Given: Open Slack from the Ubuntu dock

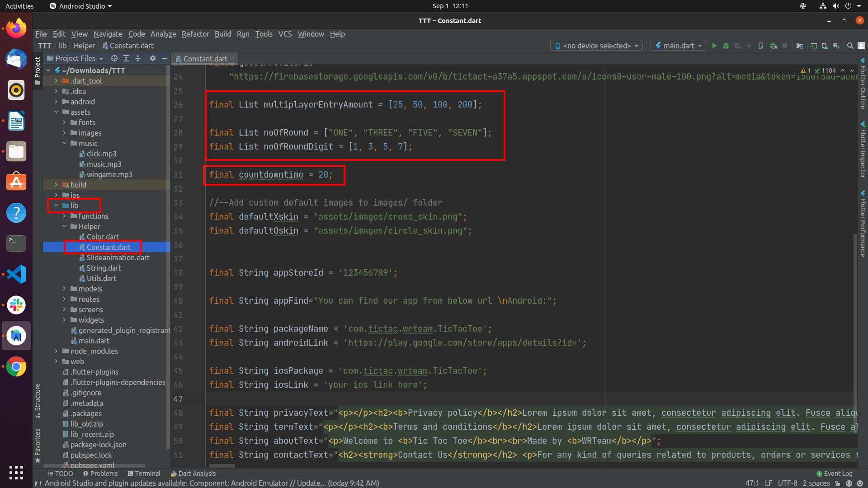Looking at the screenshot, I should (x=16, y=305).
